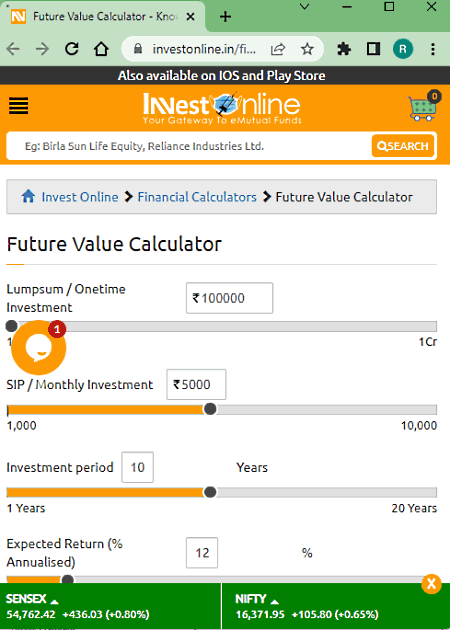Click the share page icon in address bar

click(278, 49)
